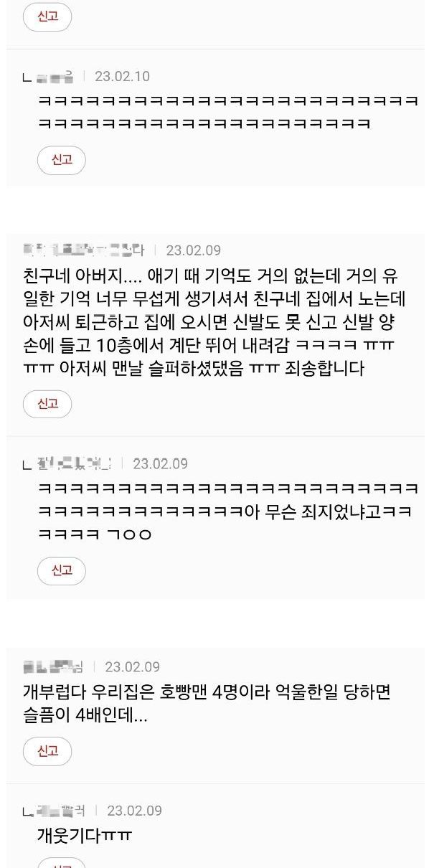This screenshot has width=434, height=868.
Task: Click reply arrow icon on the 무슨 죄지었냐고 reply
Action: coord(28,465)
